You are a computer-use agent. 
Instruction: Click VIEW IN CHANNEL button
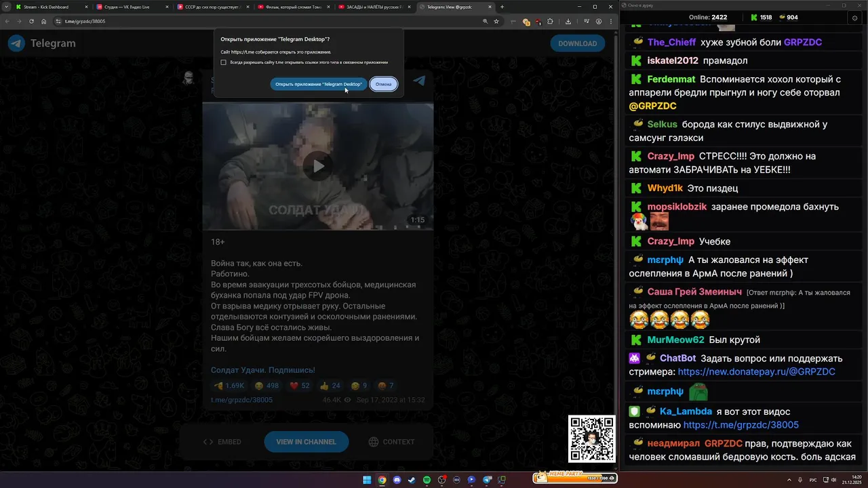[x=306, y=442]
